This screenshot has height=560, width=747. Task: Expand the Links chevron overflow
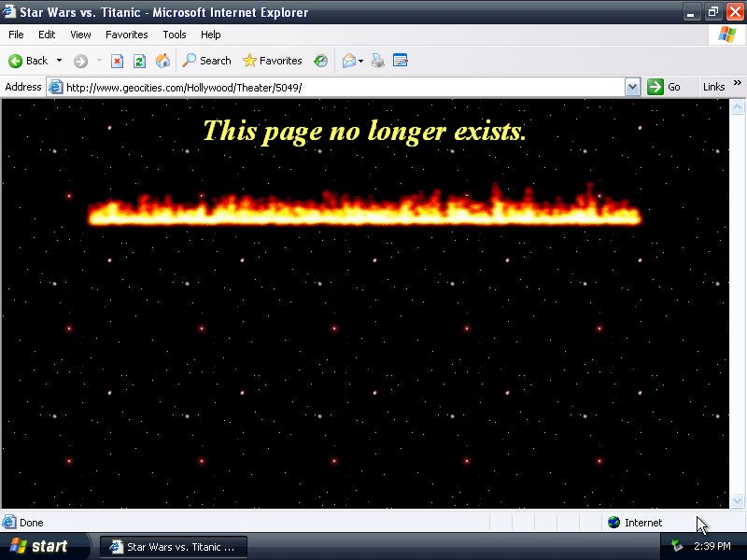(738, 83)
